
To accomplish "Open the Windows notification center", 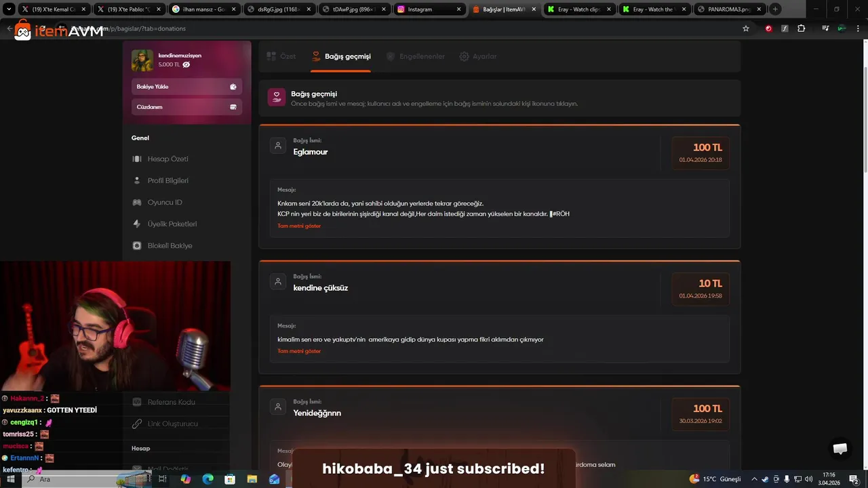I will pyautogui.click(x=854, y=479).
